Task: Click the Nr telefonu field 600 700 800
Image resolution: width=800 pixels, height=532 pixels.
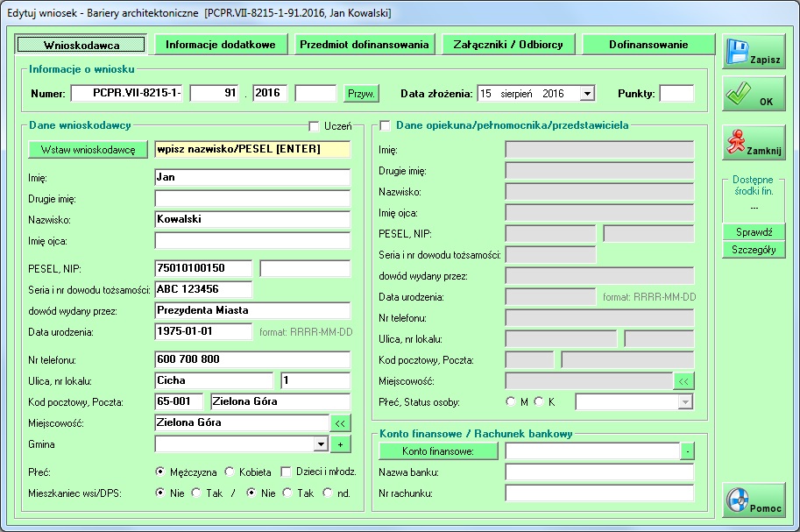Action: point(252,359)
